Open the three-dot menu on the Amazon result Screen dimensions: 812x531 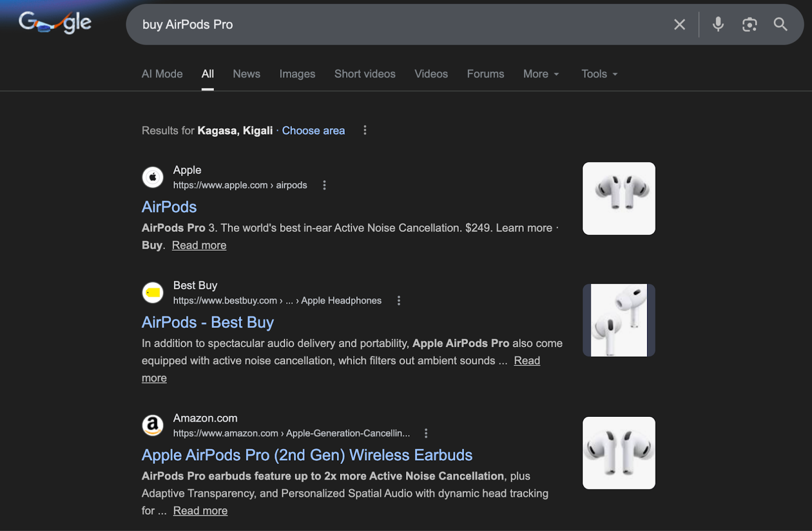[426, 433]
